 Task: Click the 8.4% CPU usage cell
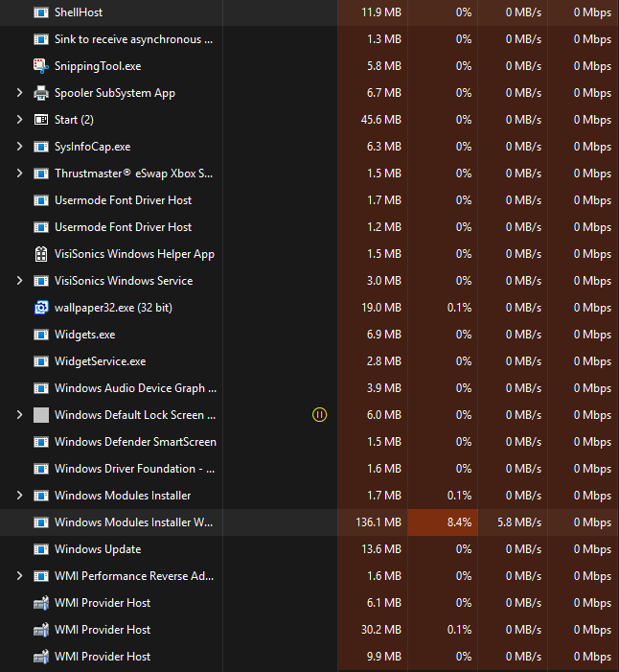coord(443,522)
